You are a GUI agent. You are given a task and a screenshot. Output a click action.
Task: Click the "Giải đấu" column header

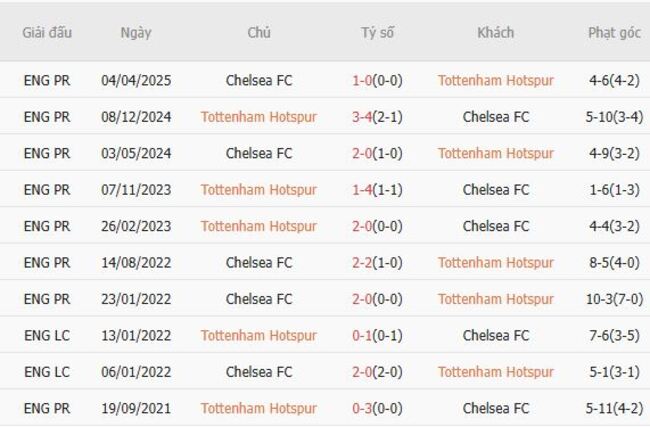47,32
